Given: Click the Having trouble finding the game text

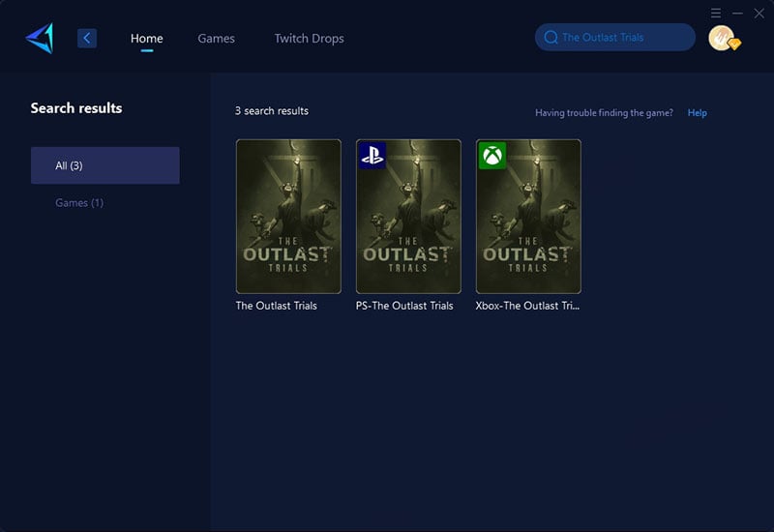Looking at the screenshot, I should [604, 112].
